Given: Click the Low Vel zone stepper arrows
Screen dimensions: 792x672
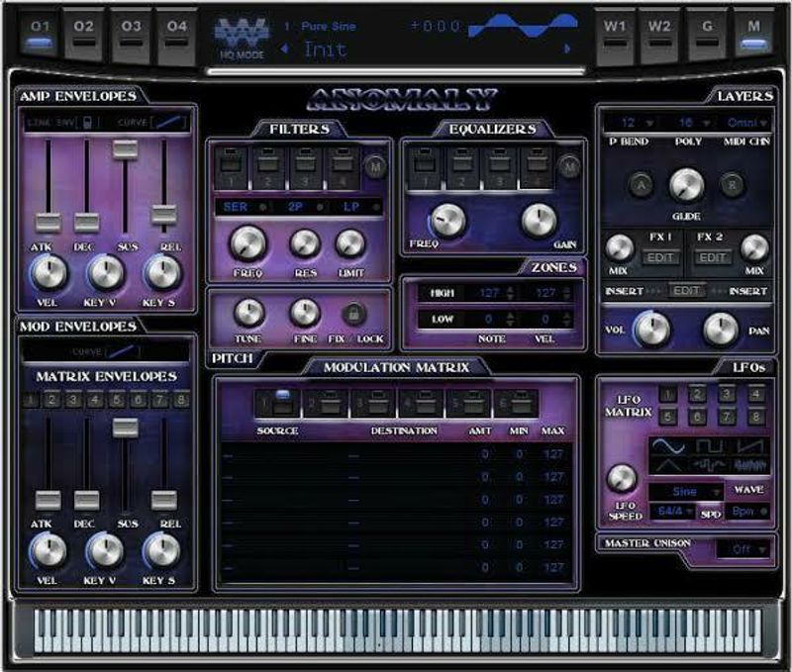Looking at the screenshot, I should click(x=567, y=319).
